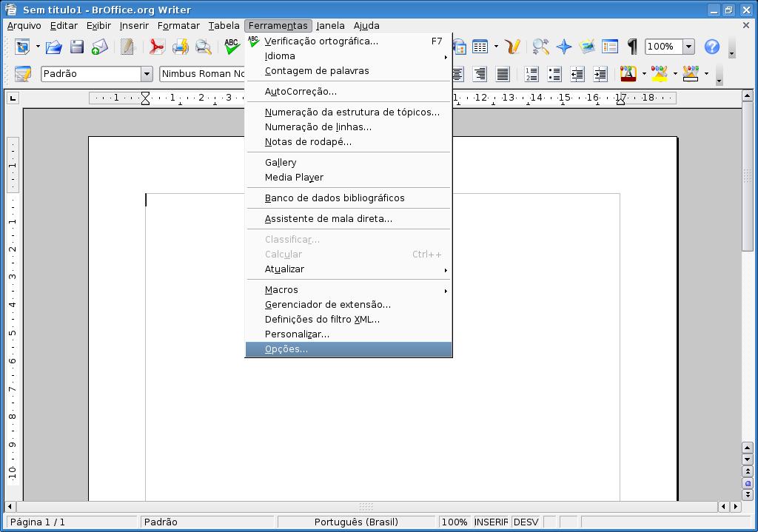This screenshot has width=758, height=532.
Task: Open Assistente de mala direta...
Action: point(349,219)
